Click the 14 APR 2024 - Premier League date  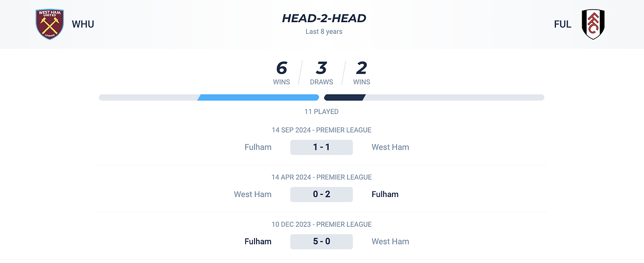[x=321, y=177]
